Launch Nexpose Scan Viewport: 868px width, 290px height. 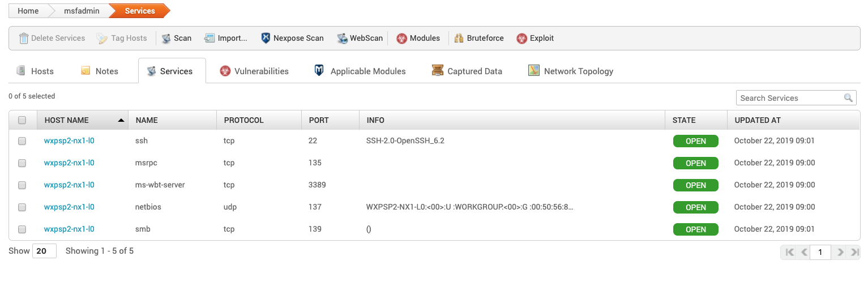266,39
